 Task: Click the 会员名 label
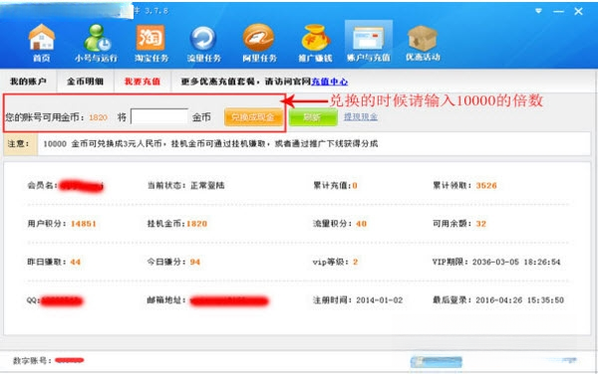tap(42, 186)
